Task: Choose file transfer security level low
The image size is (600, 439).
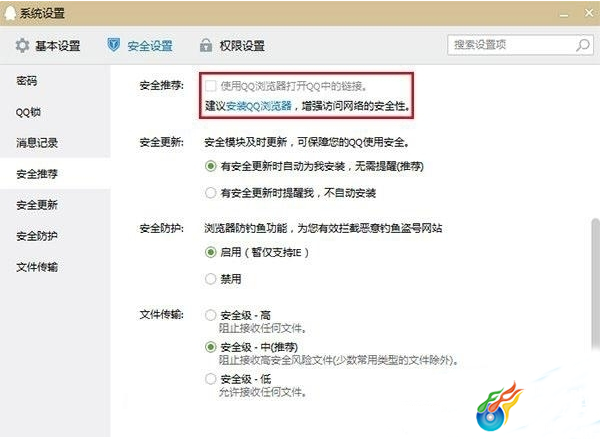Action: 210,379
